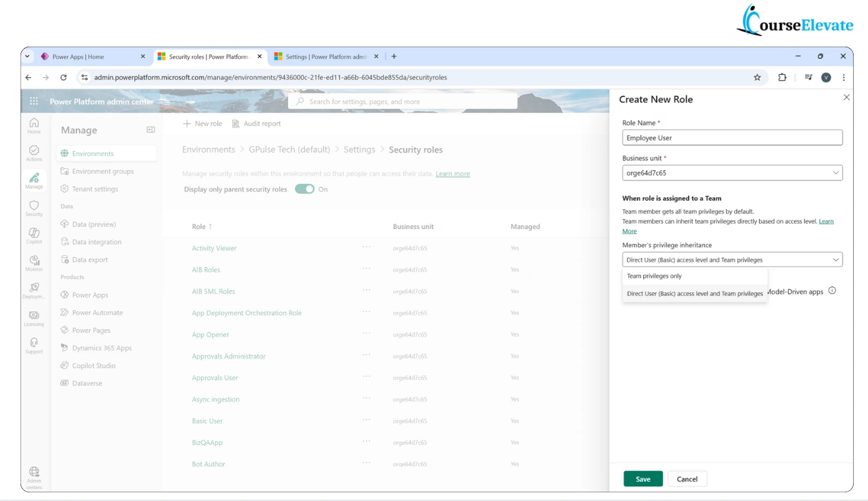Click the info icon beside Model-Driven apps
The image size is (868, 501).
click(x=832, y=291)
